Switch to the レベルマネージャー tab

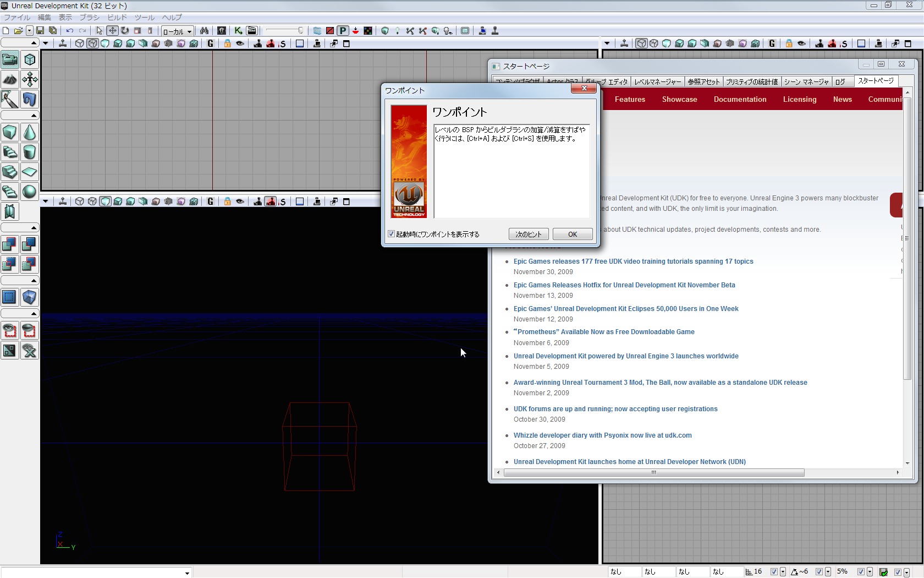tap(657, 81)
